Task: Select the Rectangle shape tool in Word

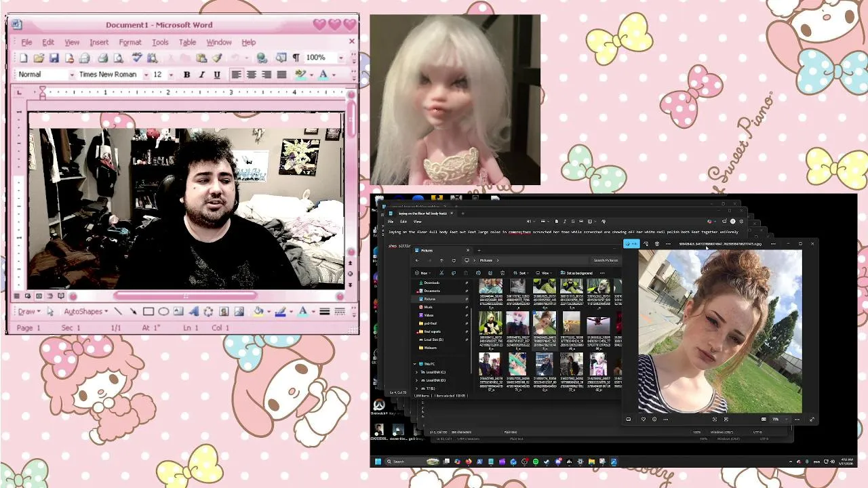Action: click(149, 312)
